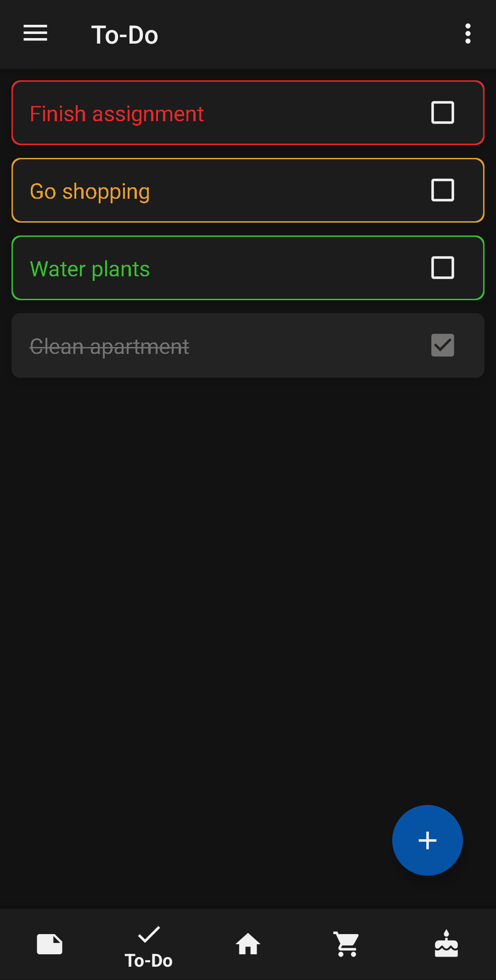This screenshot has height=980, width=496.
Task: Select the completed Clean apartment item
Action: [109, 347]
